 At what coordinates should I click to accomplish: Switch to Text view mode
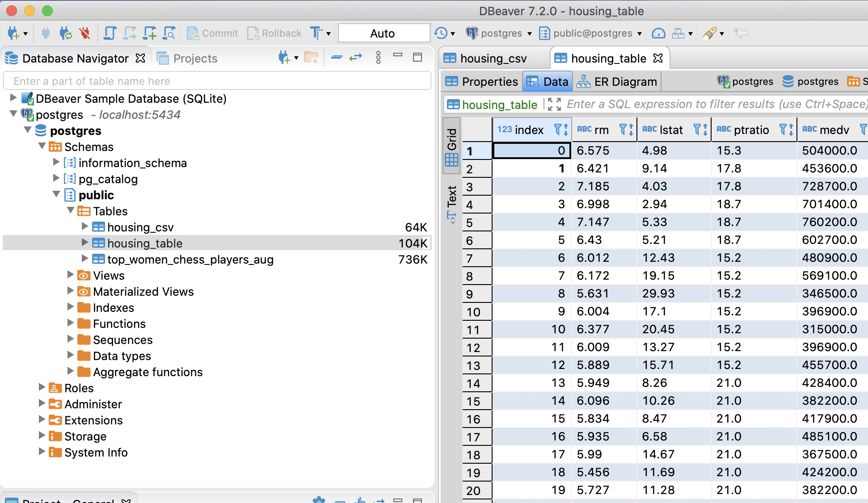pyautogui.click(x=451, y=203)
